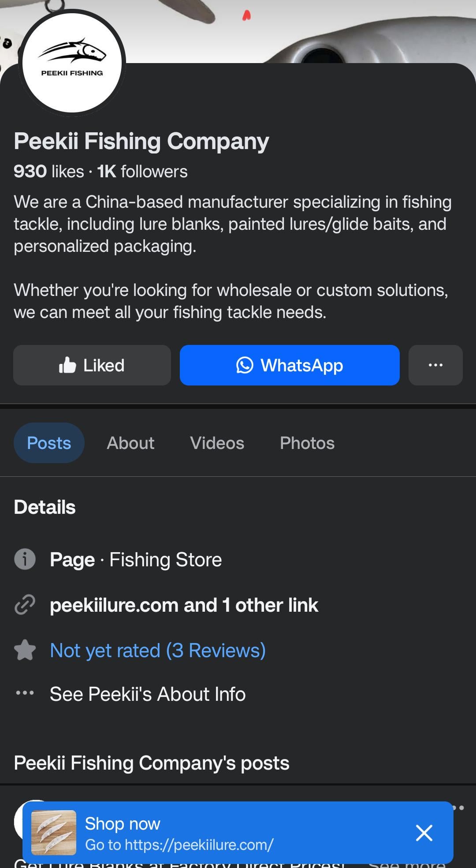
Task: Switch to the Posts tab
Action: [x=49, y=443]
